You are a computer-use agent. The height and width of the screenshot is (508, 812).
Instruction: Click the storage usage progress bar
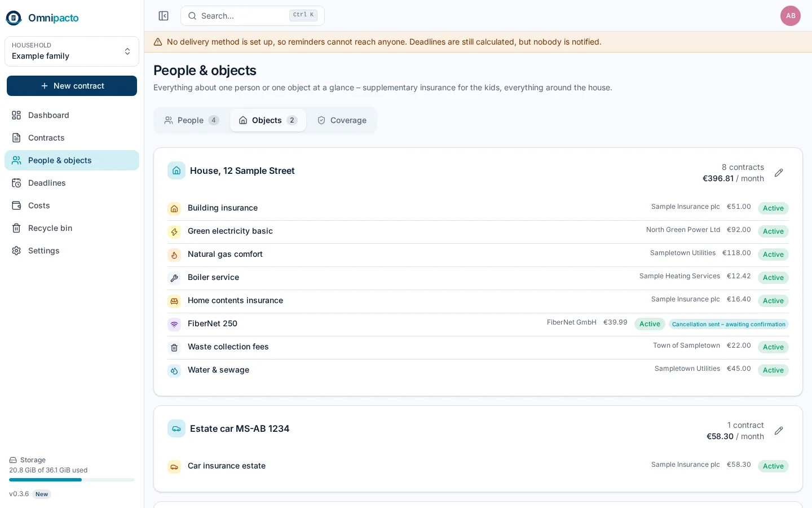coord(72,480)
